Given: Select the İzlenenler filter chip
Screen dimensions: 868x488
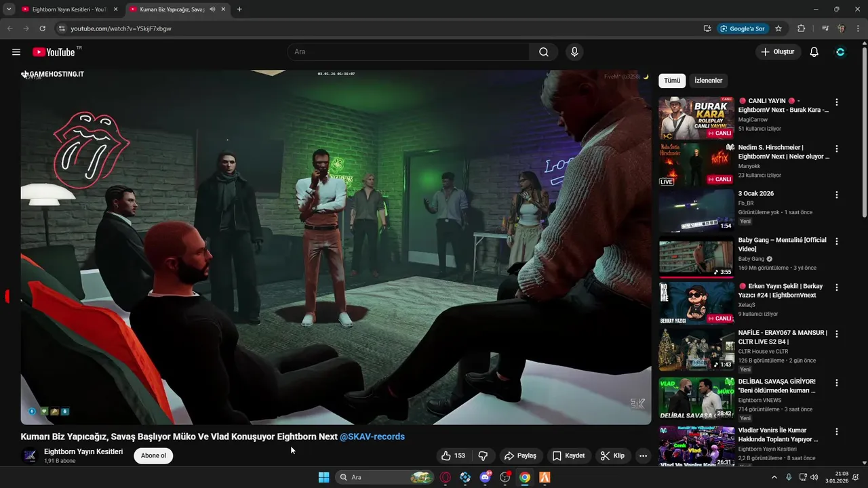Looking at the screenshot, I should click(x=709, y=81).
